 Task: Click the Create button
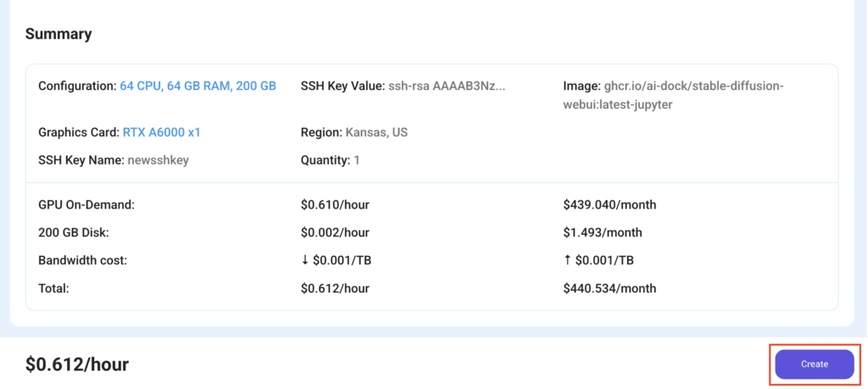point(815,364)
